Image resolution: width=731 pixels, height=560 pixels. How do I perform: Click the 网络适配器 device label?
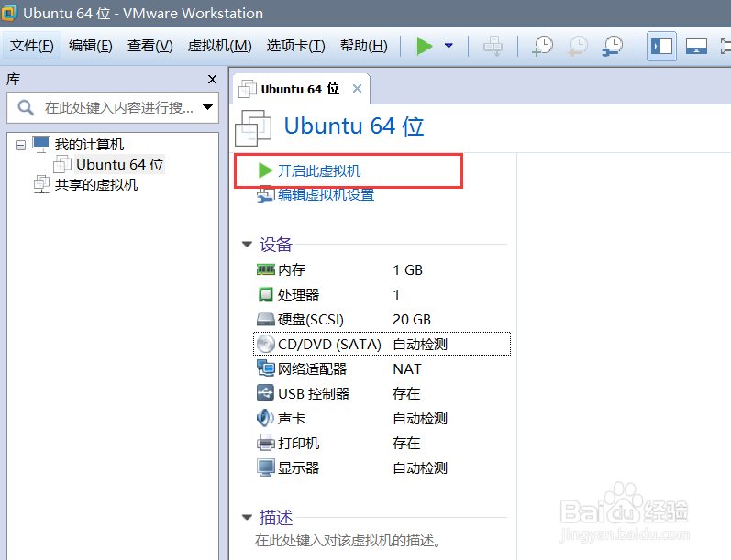313,369
